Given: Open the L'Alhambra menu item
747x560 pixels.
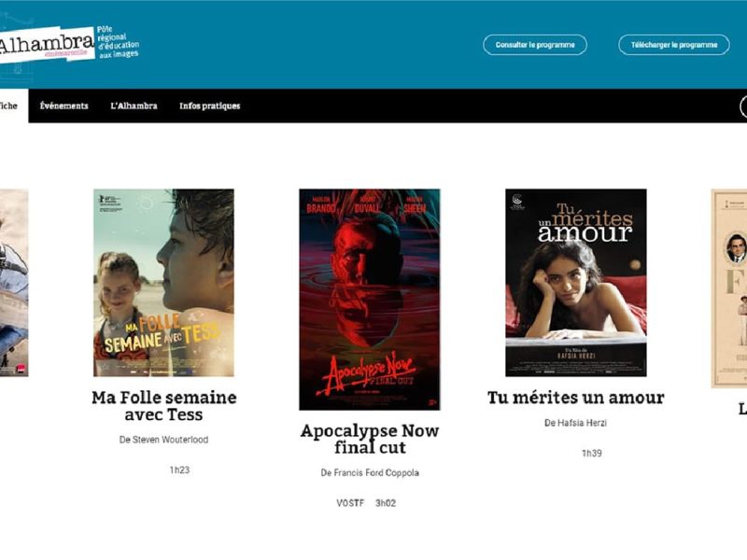Looking at the screenshot, I should point(134,105).
